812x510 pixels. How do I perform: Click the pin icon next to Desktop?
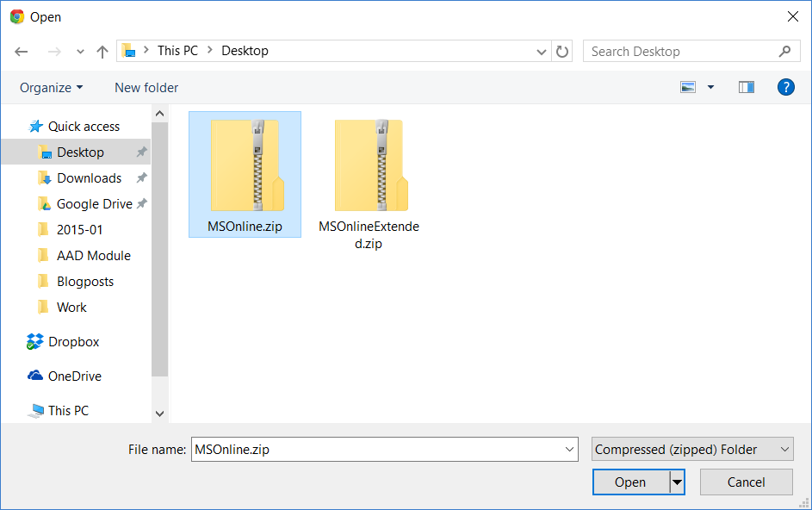pos(141,152)
